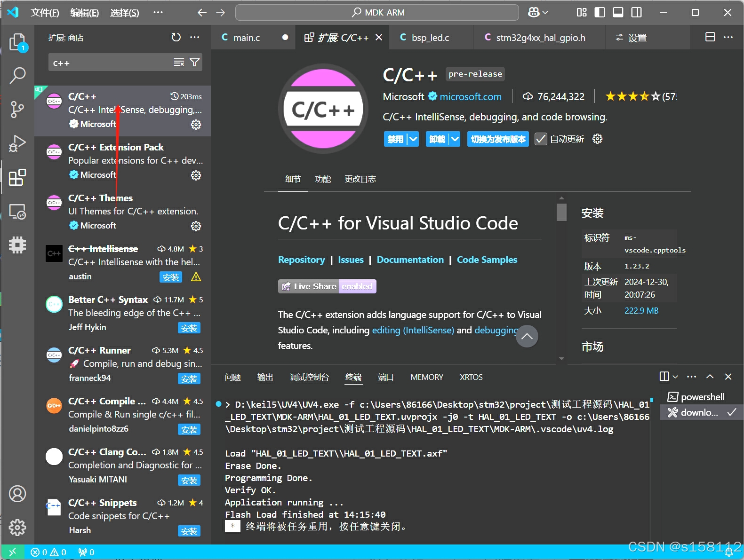Switch to the Problems panel tab

pos(232,377)
